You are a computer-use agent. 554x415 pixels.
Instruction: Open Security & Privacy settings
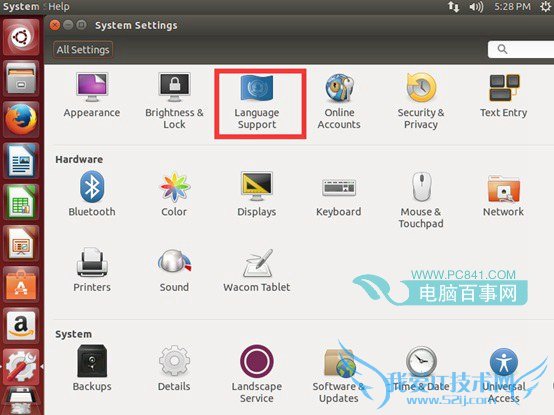pos(421,101)
